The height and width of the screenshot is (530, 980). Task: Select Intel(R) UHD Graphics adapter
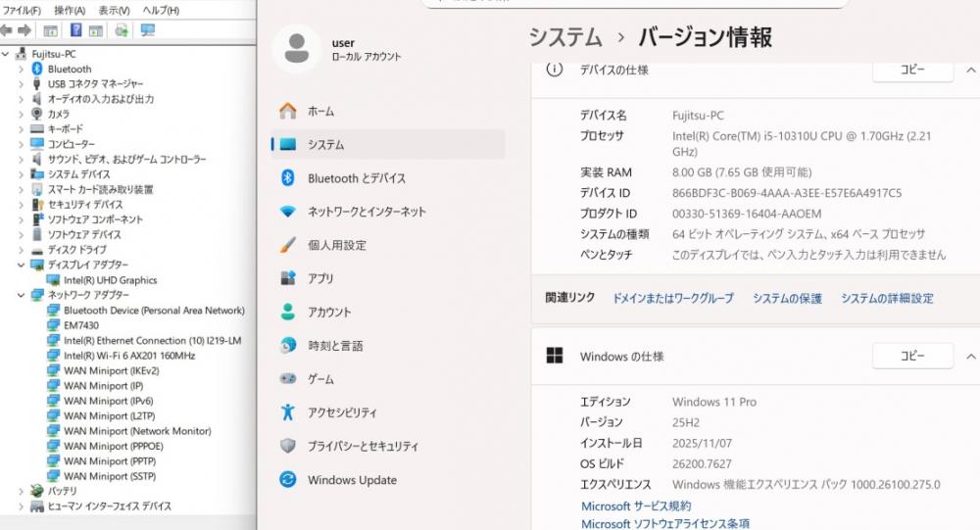(x=110, y=280)
